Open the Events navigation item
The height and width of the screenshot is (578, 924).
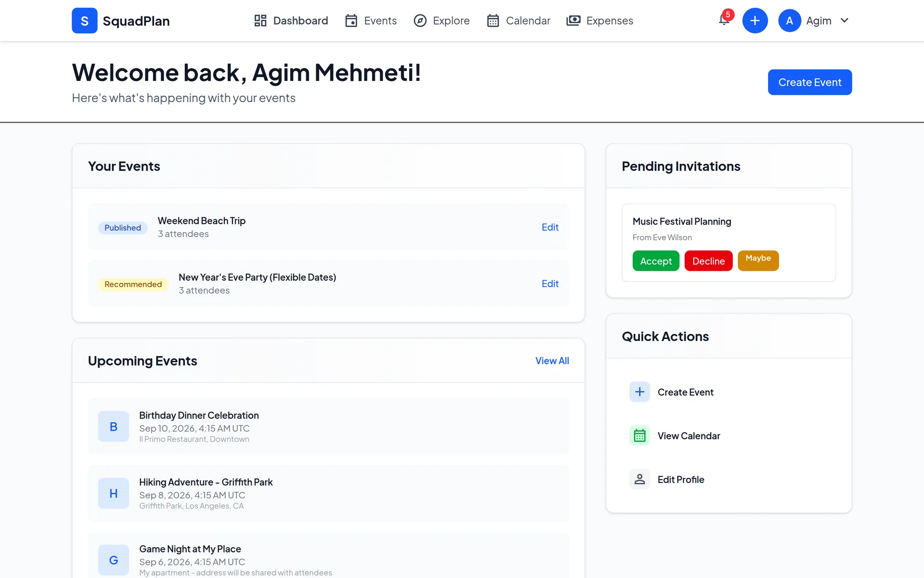pyautogui.click(x=371, y=21)
